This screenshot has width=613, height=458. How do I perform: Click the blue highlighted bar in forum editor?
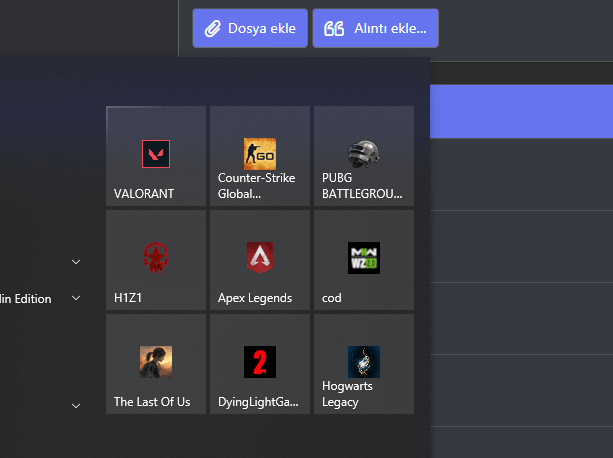pos(522,111)
